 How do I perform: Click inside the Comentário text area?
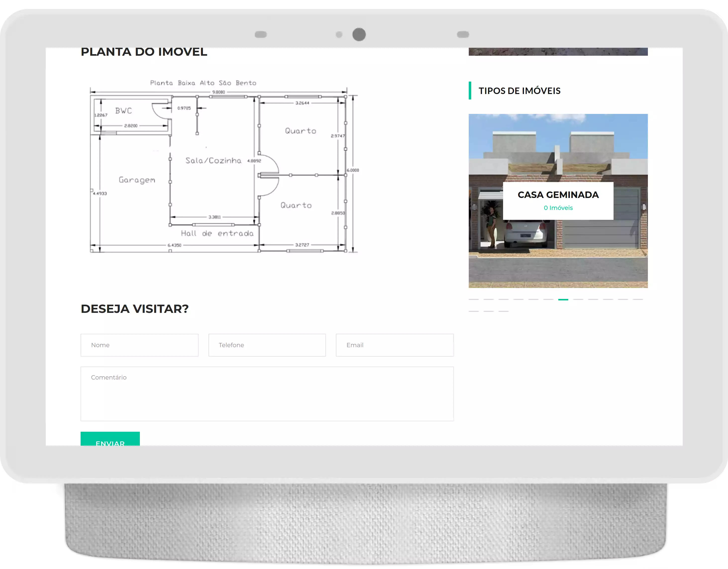pyautogui.click(x=267, y=394)
